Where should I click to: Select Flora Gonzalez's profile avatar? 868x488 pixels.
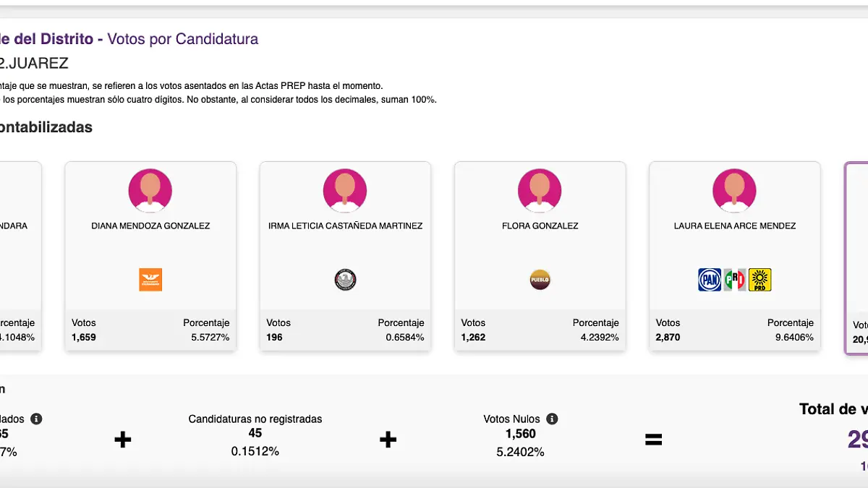coord(540,191)
